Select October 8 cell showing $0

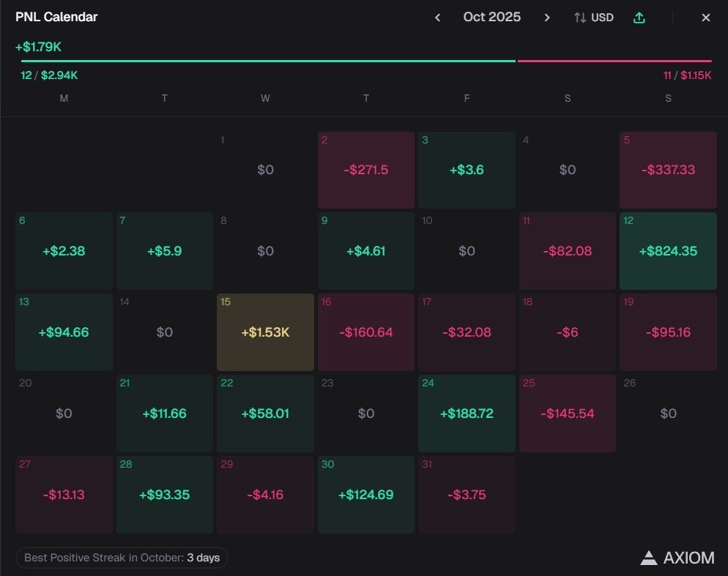266,251
